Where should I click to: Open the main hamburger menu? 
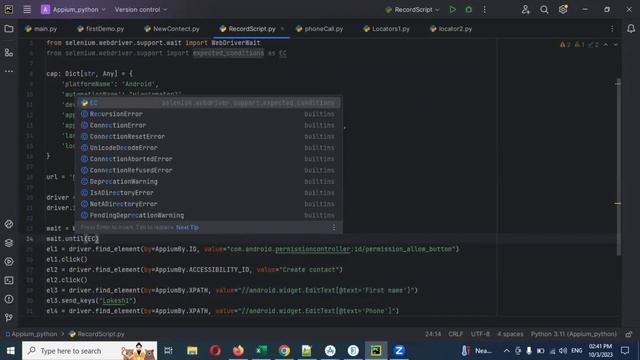(x=27, y=9)
